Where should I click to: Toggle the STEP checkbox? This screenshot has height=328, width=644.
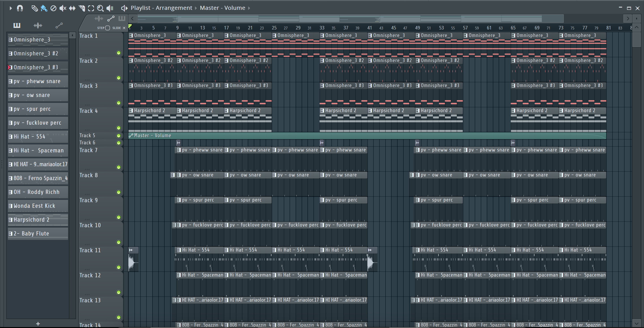pyautogui.click(x=108, y=28)
